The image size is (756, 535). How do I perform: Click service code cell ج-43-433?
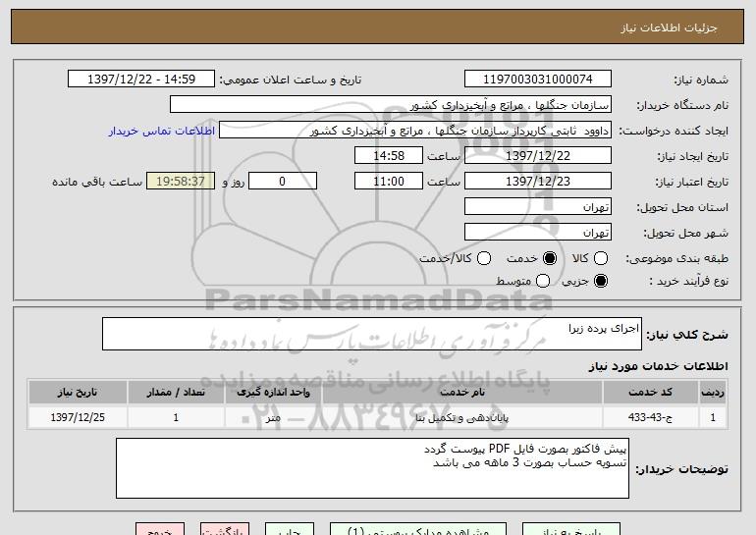coord(650,417)
